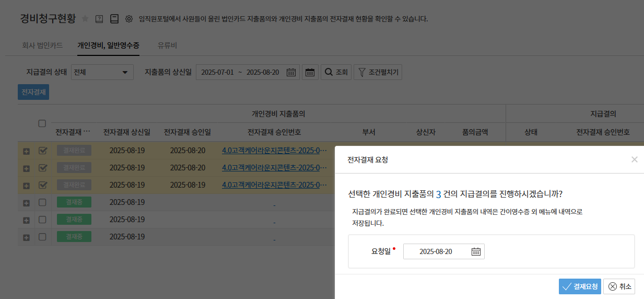Uncheck the first 결재완료 row checkbox

click(x=43, y=151)
